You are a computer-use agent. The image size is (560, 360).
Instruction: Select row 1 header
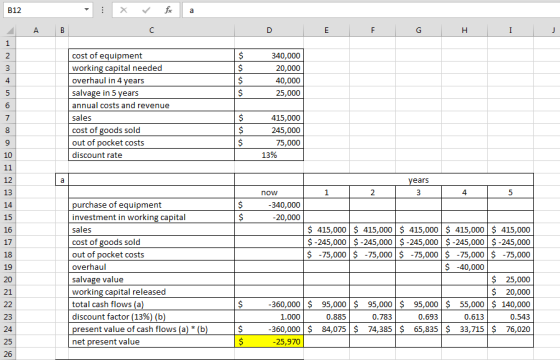coord(8,43)
